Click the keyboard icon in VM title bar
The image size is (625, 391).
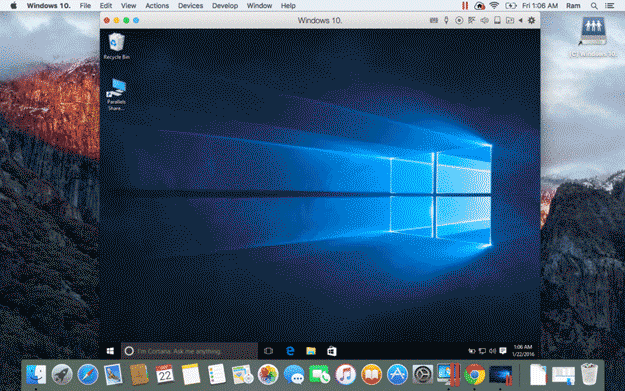click(434, 20)
